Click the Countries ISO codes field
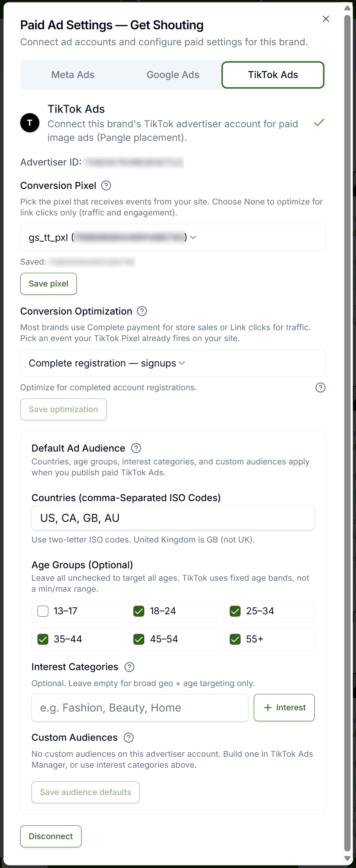This screenshot has width=356, height=868. point(173,518)
